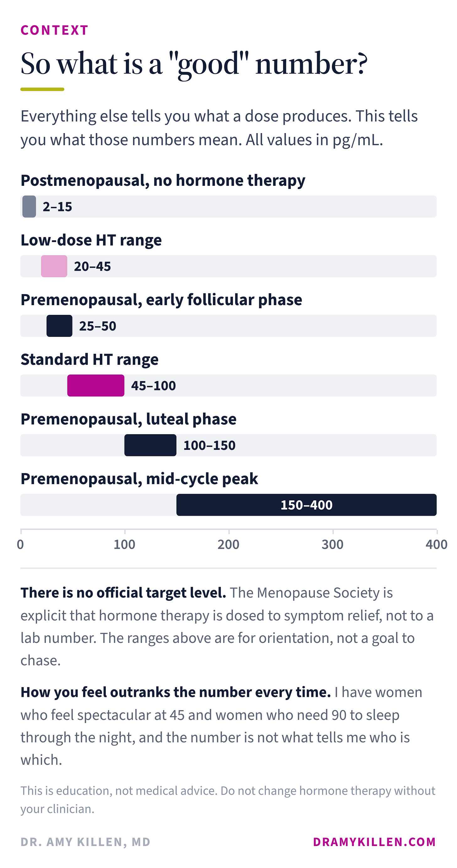Click the title 'So what is a good number?'

coord(194,64)
